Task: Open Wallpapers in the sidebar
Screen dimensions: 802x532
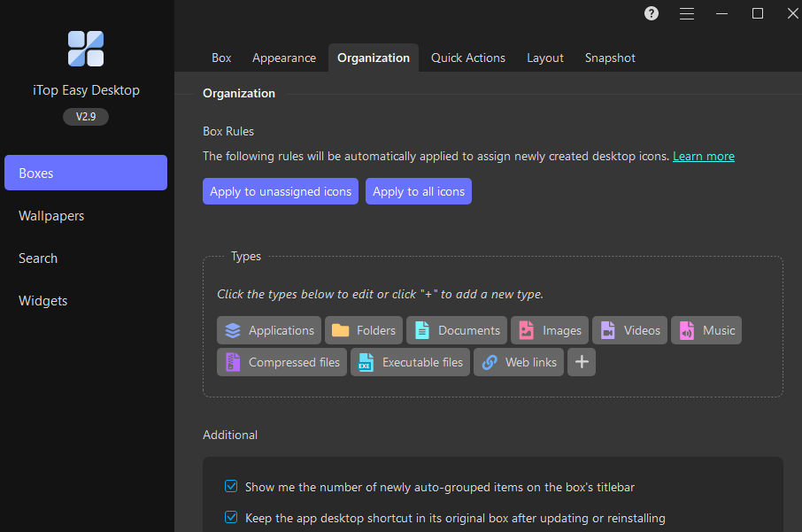Action: coord(51,216)
